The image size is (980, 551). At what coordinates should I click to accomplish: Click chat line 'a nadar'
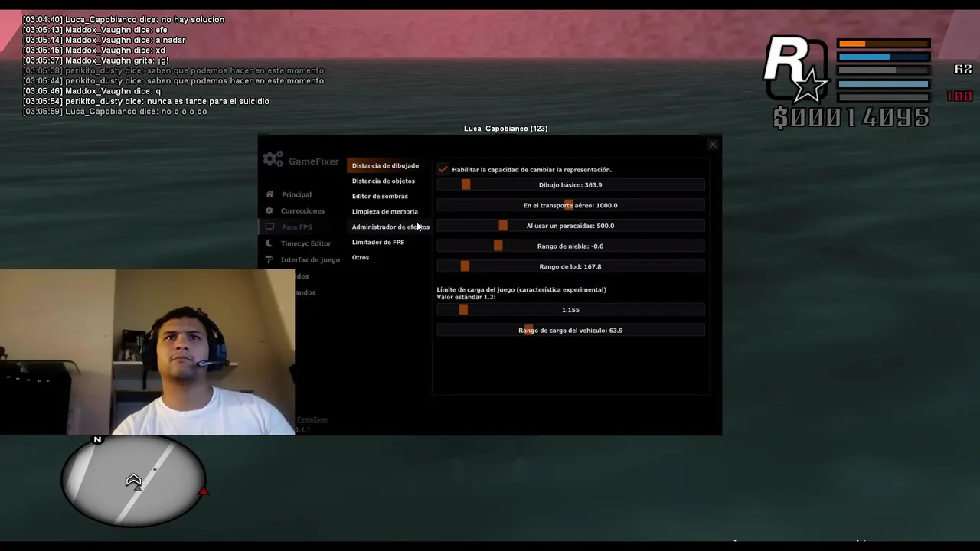coord(104,40)
